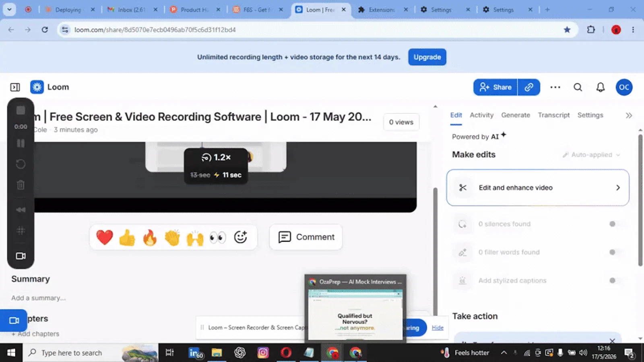Restart the Loom recording
Viewport: 644px width, 362px height.
[21, 164]
